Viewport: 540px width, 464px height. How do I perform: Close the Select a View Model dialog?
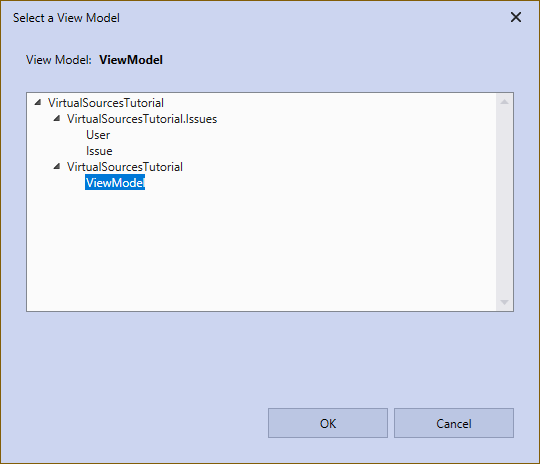coord(516,17)
